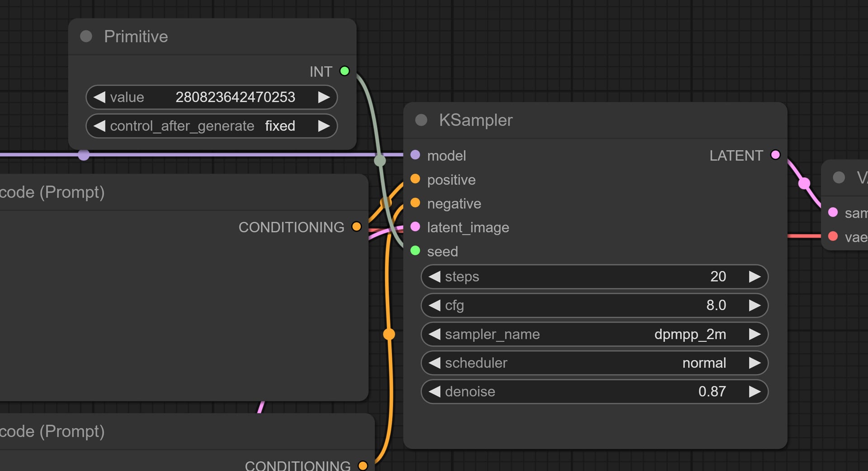
Task: Increase denoise with the right arrow
Action: pos(755,391)
